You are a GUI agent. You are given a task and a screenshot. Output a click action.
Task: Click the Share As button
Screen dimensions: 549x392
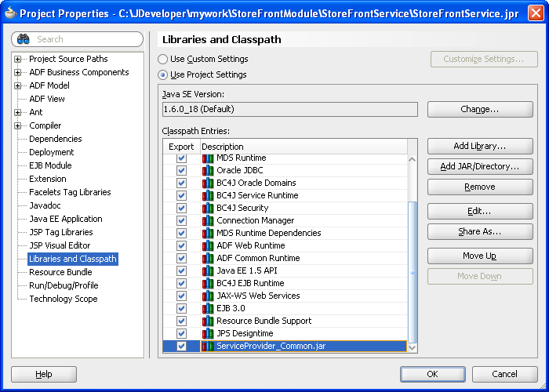(x=480, y=232)
